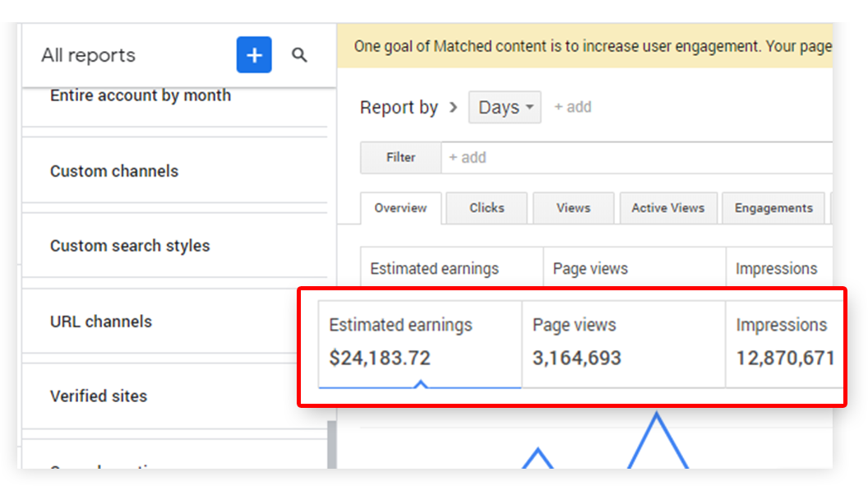Open Entire account by month report
This screenshot has height=486, width=868.
pyautogui.click(x=141, y=95)
